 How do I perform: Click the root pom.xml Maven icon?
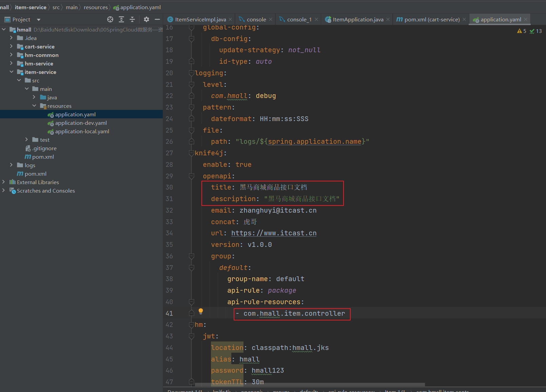(x=20, y=174)
